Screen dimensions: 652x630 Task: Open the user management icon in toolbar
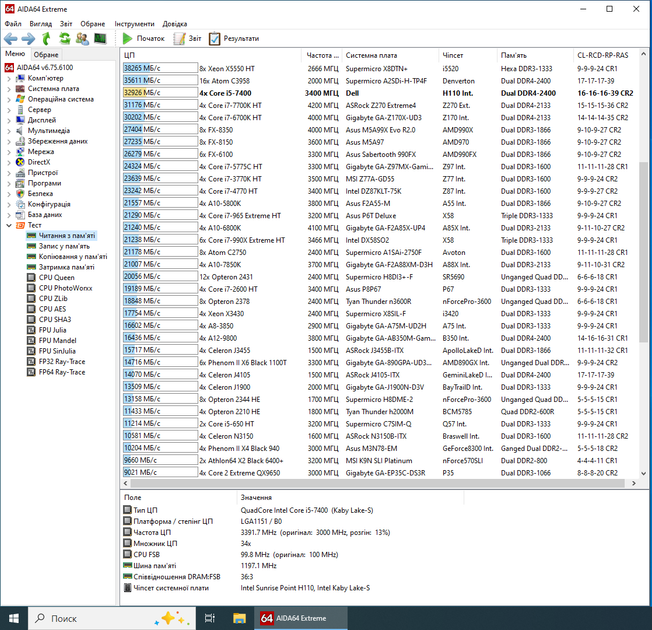82,39
